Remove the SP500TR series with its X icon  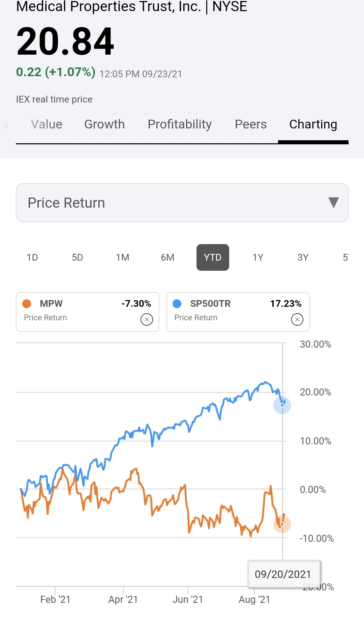[297, 319]
